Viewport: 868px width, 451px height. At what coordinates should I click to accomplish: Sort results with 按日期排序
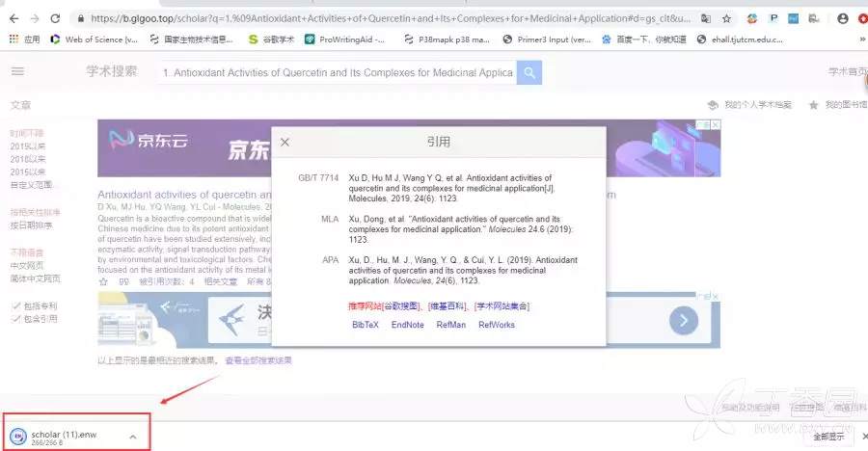(31, 225)
